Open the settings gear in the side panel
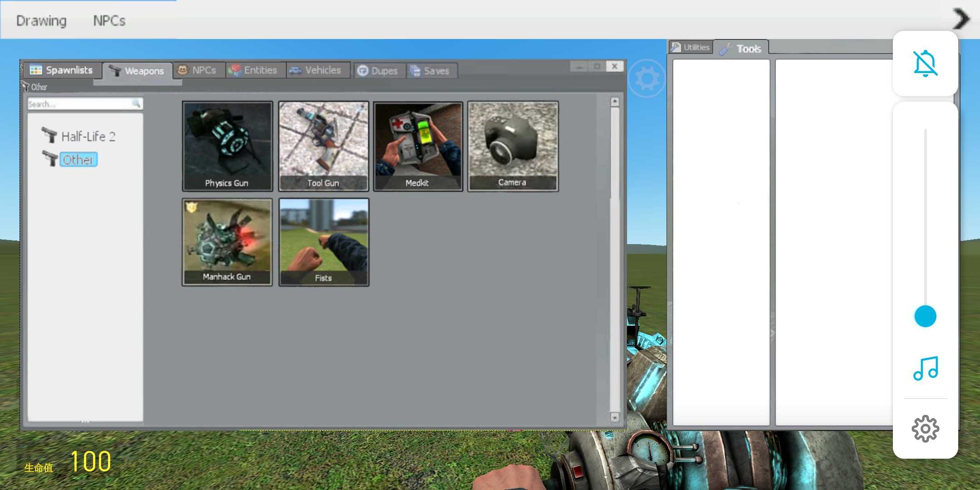The height and width of the screenshot is (490, 980). 925,428
